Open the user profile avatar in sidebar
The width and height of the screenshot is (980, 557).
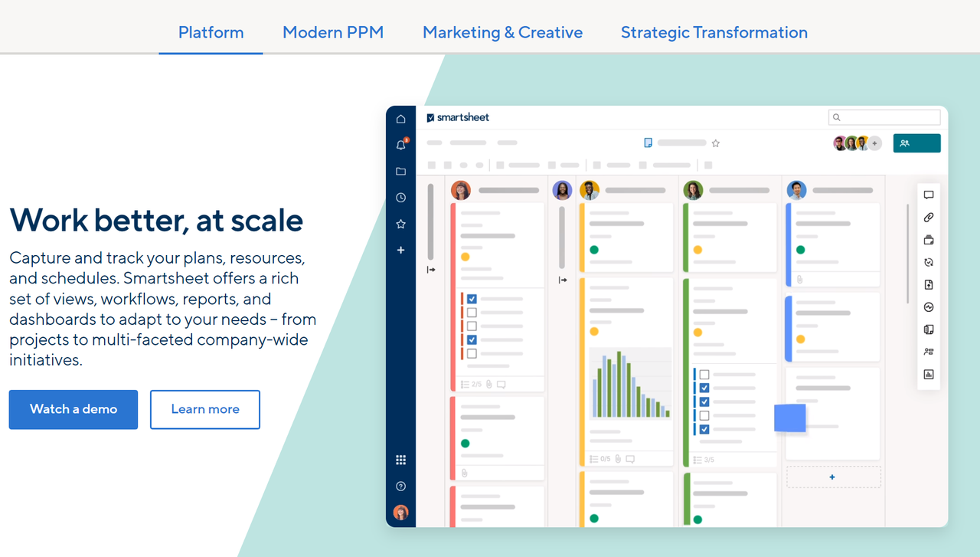point(400,513)
